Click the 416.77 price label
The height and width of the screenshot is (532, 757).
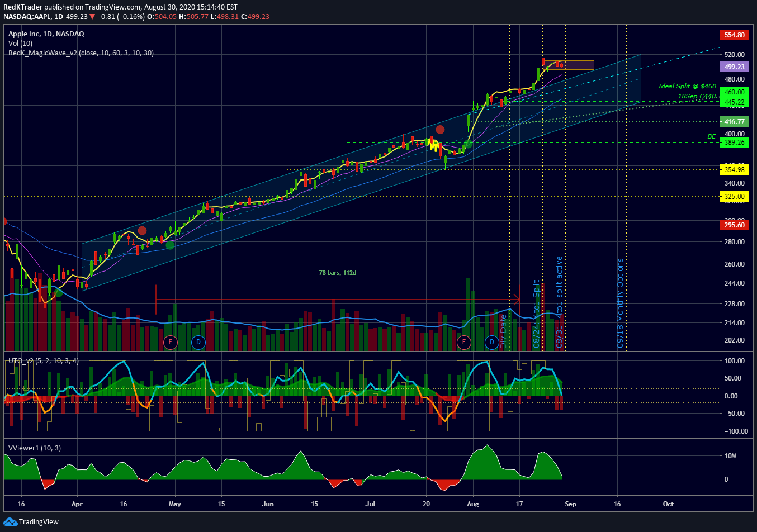point(735,121)
